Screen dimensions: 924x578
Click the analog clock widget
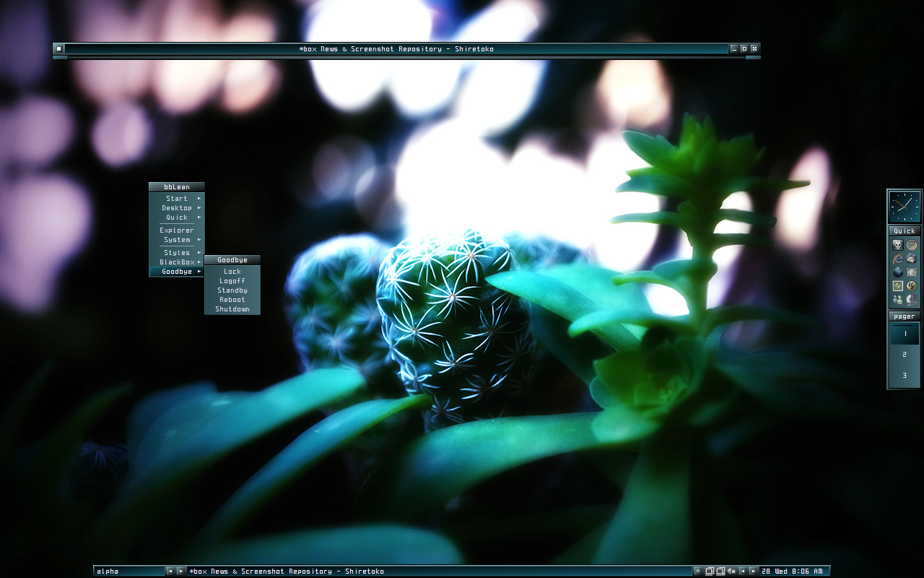point(905,207)
